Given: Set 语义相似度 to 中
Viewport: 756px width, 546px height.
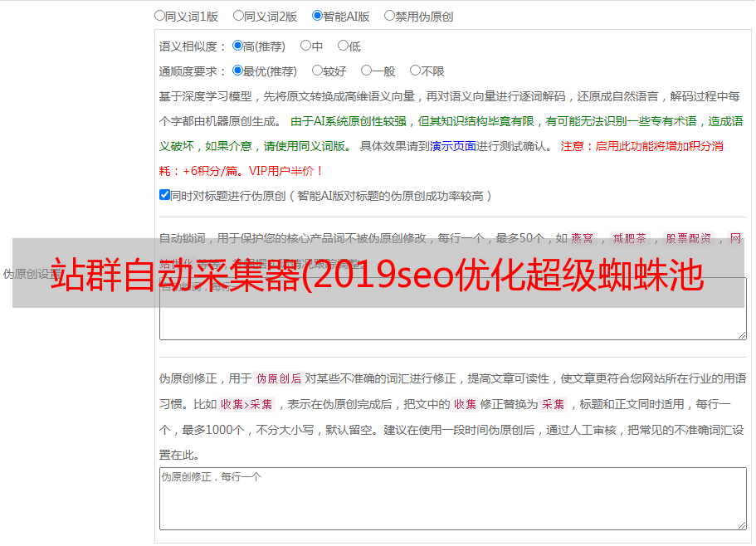Looking at the screenshot, I should coord(305,46).
